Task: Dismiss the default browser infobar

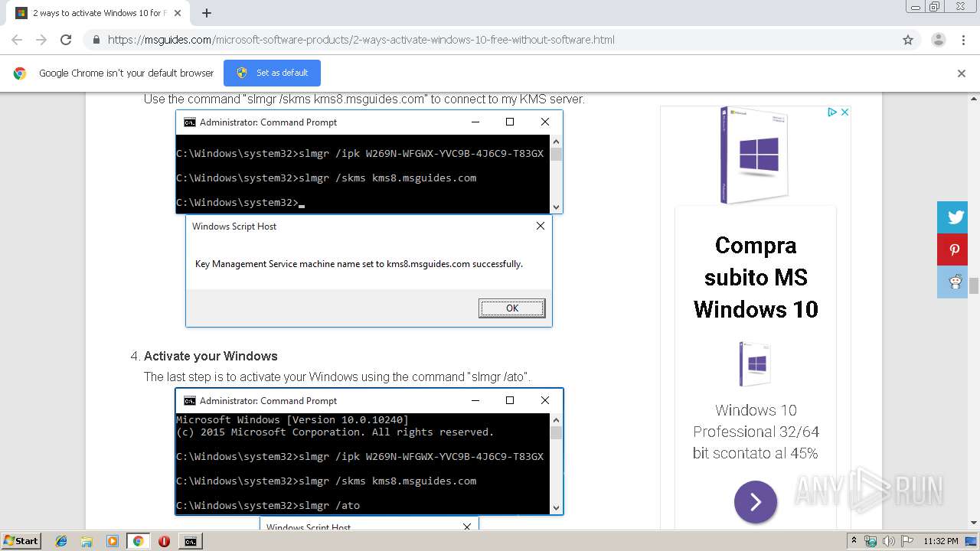Action: pos(962,73)
